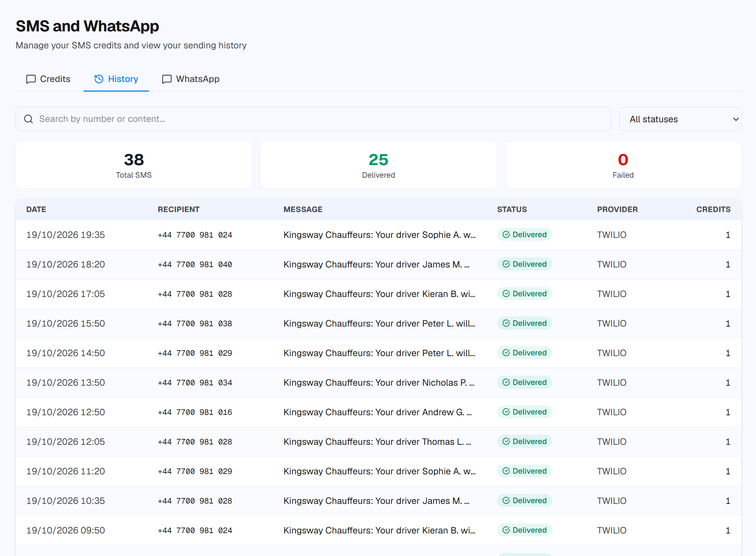Click the search magnifier icon

point(28,119)
